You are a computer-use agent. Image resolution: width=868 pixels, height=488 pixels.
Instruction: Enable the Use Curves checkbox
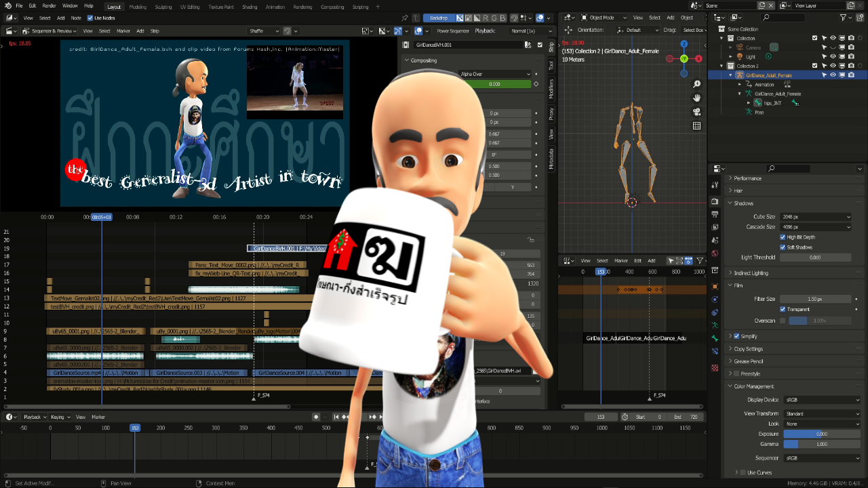click(743, 472)
